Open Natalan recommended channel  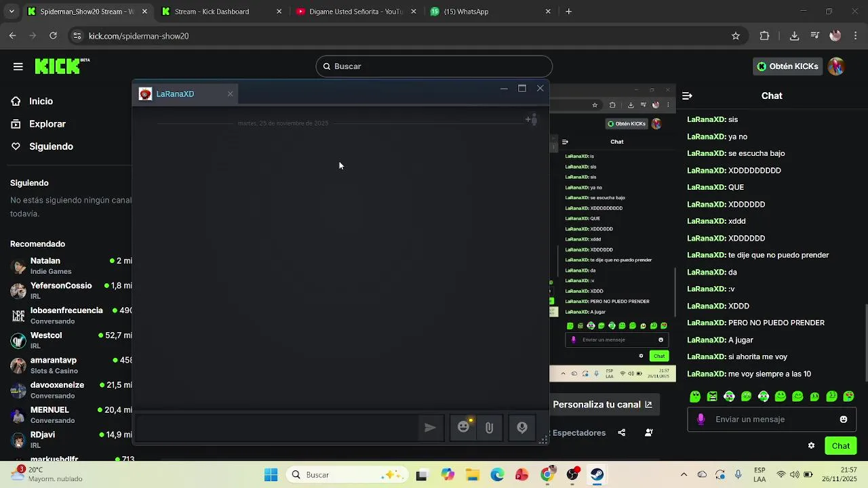point(71,266)
